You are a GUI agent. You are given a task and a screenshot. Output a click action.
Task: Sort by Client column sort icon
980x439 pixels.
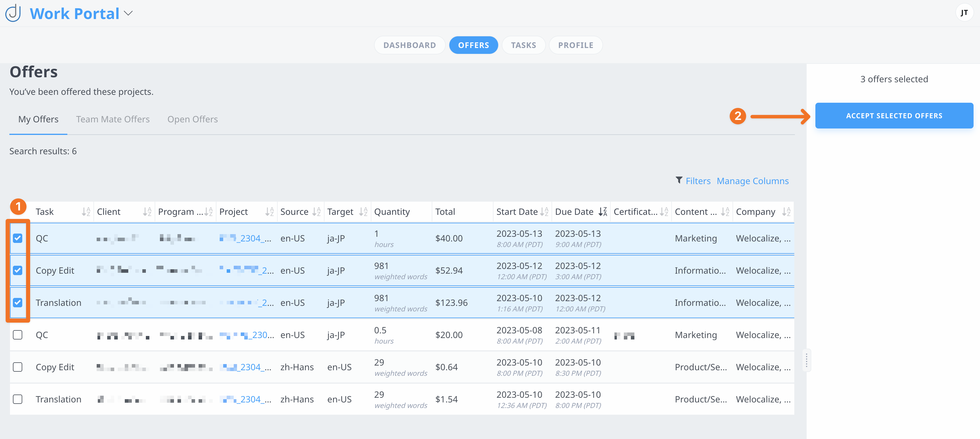coord(147,212)
